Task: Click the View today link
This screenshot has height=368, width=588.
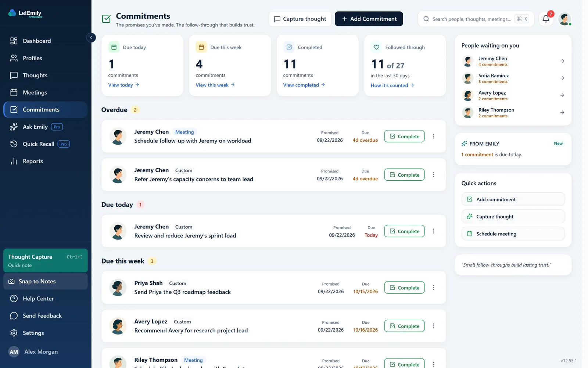Action: [123, 85]
